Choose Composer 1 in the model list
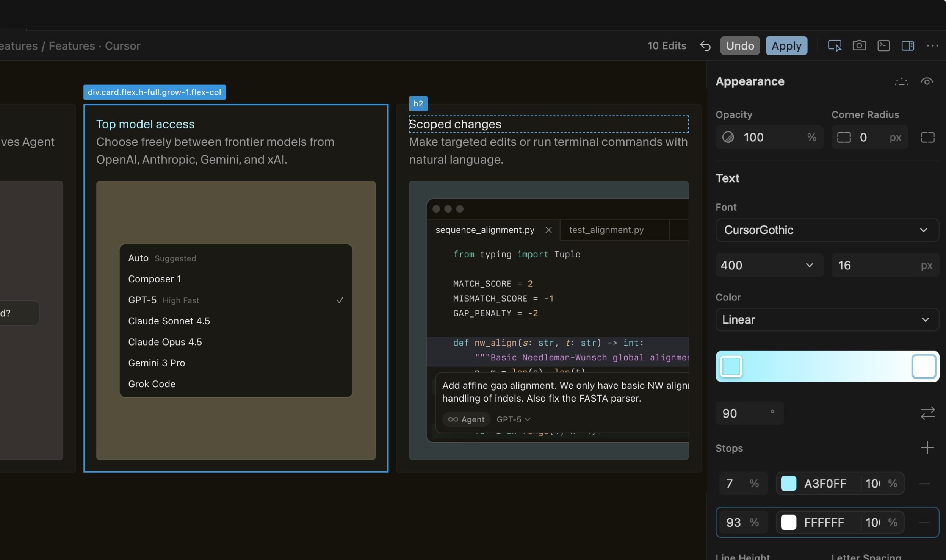Viewport: 946px width, 560px height. 236,279
